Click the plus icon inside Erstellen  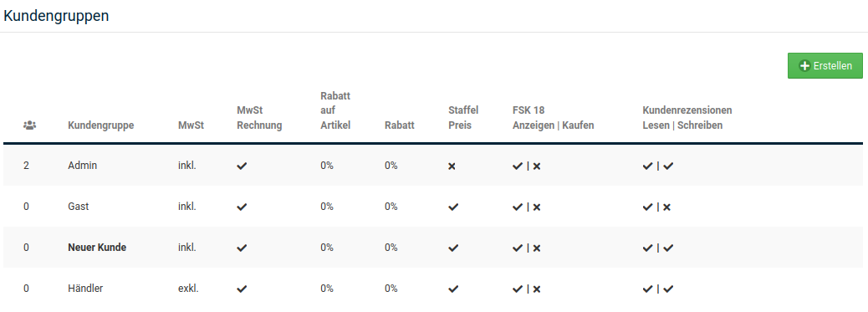point(805,66)
